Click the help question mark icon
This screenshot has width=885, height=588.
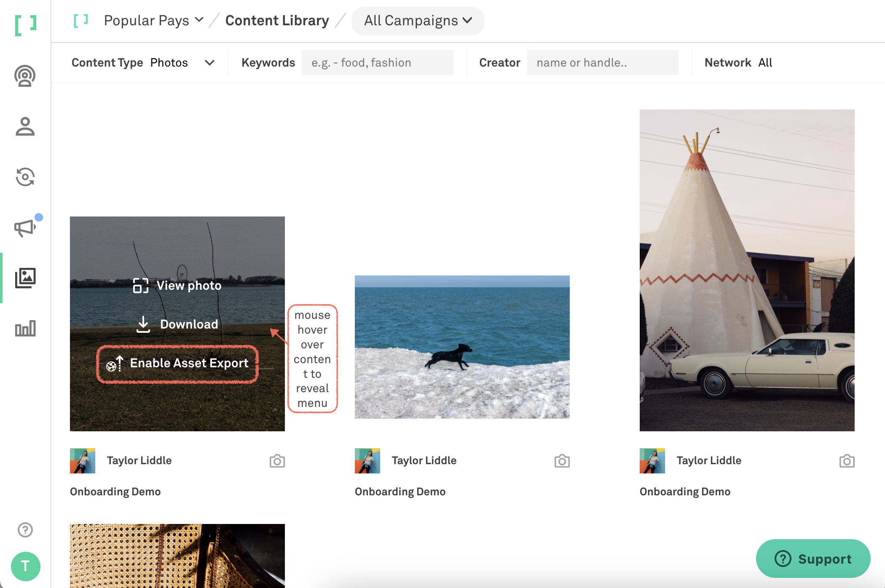pyautogui.click(x=25, y=530)
